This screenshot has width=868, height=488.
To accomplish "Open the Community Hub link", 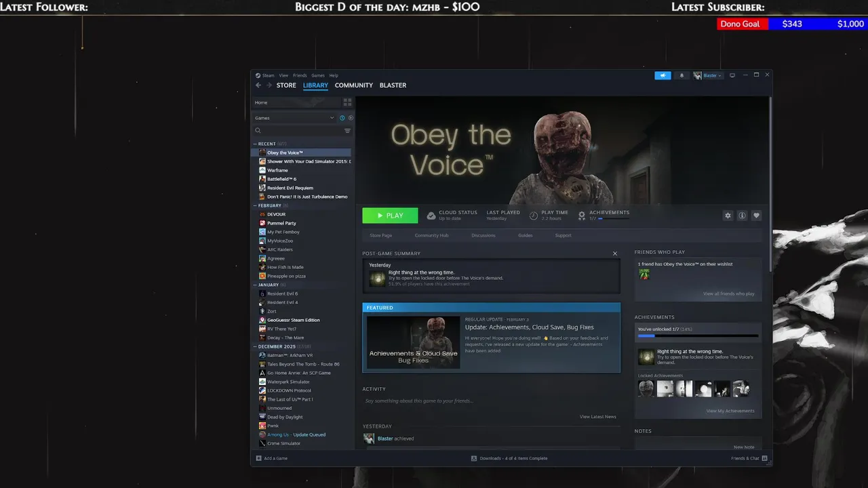I will pos(432,235).
